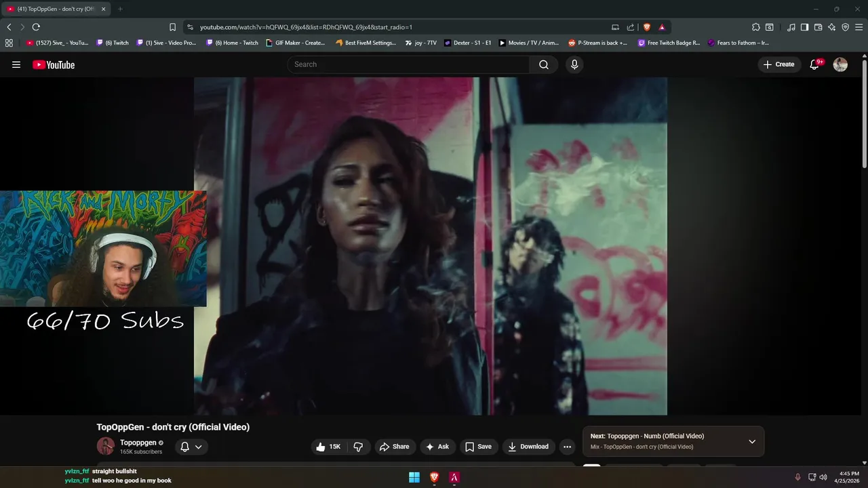Image resolution: width=868 pixels, height=488 pixels.
Task: Open the YouTube notifications bell
Action: pos(815,64)
